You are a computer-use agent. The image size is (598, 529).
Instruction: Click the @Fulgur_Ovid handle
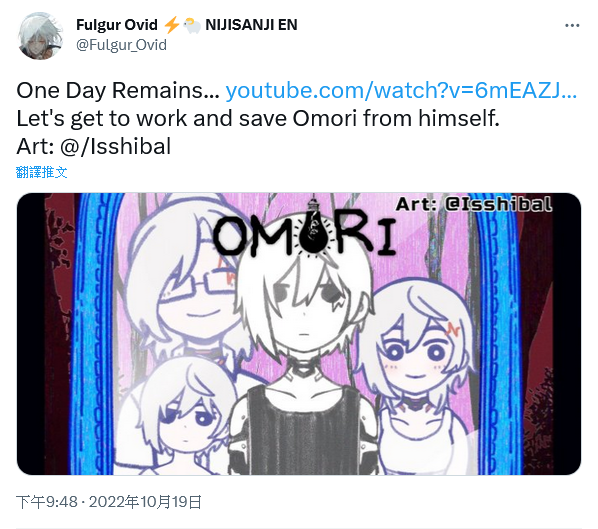(x=121, y=45)
